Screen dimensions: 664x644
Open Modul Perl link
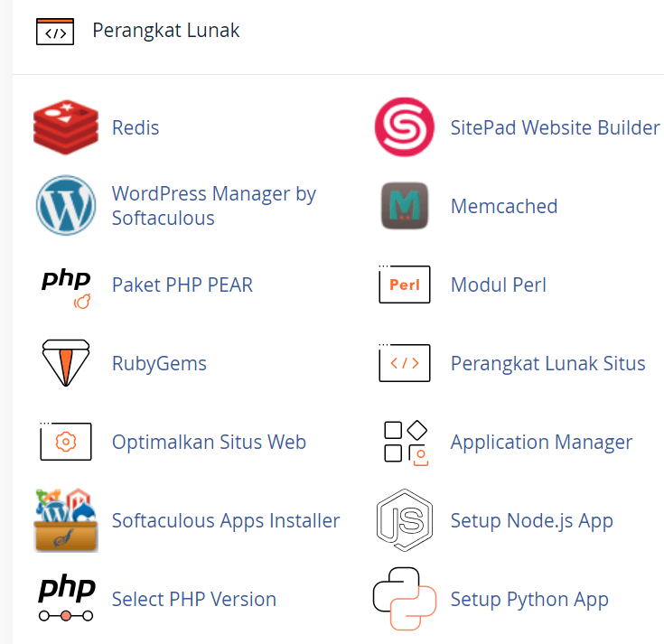pyautogui.click(x=499, y=285)
